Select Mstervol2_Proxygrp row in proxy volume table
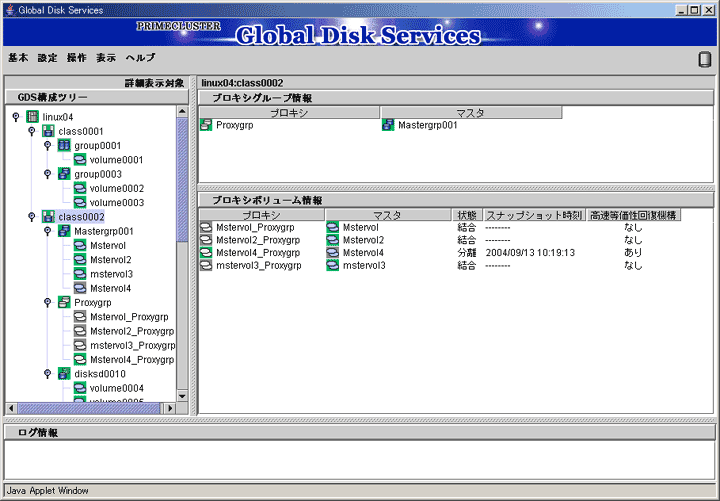Image resolution: width=720 pixels, height=501 pixels. click(x=440, y=240)
